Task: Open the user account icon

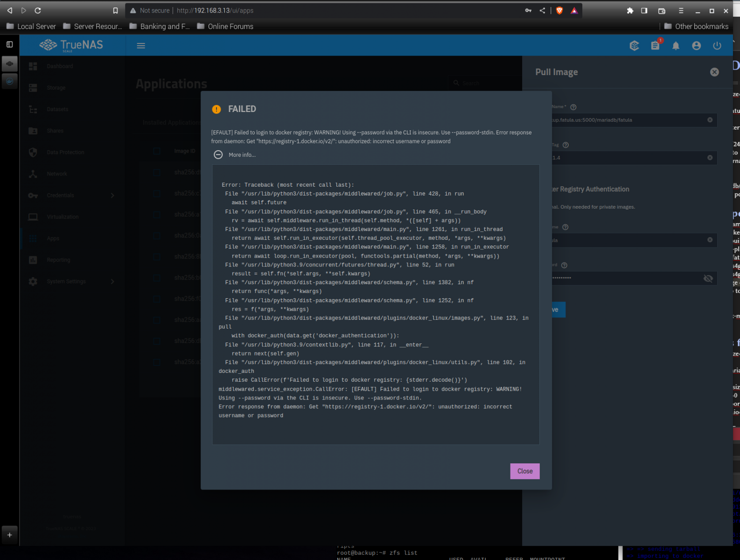Action: (697, 46)
